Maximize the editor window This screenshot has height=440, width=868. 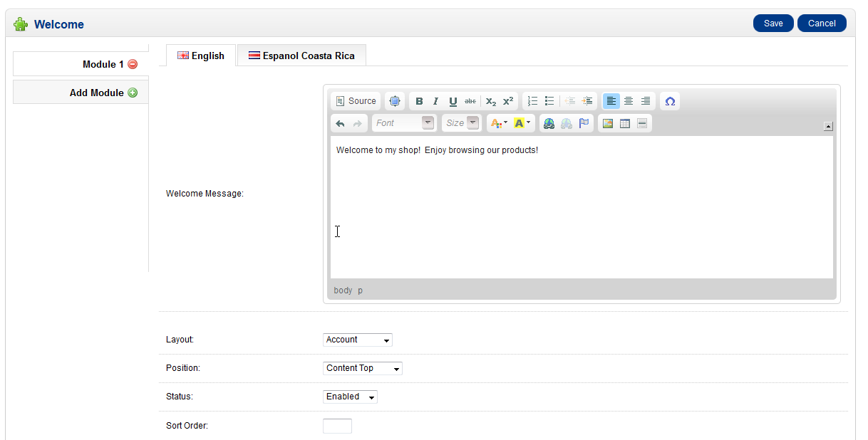point(395,101)
